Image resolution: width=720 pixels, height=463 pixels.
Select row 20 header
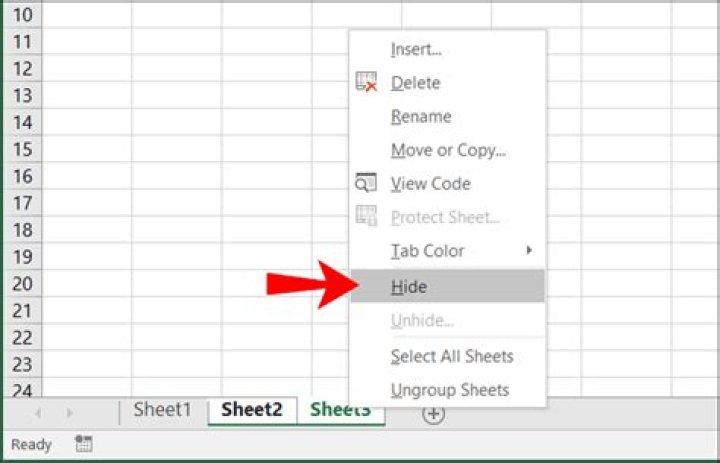click(22, 284)
